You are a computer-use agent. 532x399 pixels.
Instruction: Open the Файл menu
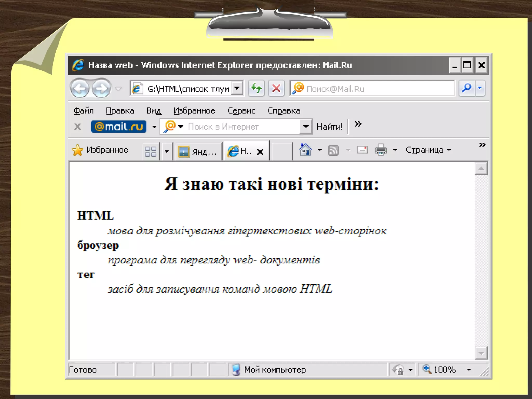[x=83, y=111]
